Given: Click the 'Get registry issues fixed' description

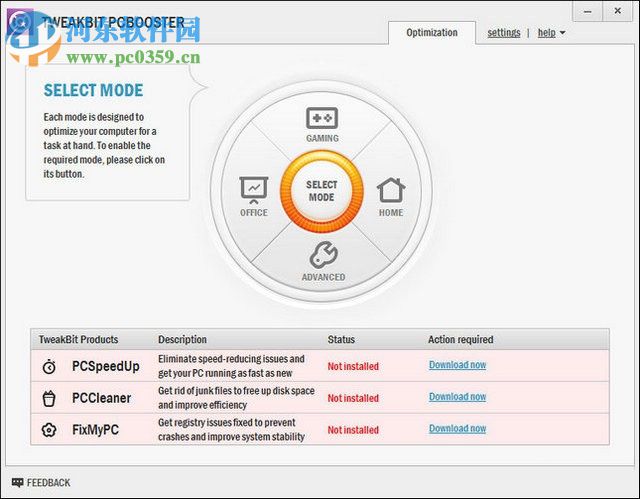Looking at the screenshot, I should pyautogui.click(x=231, y=430).
